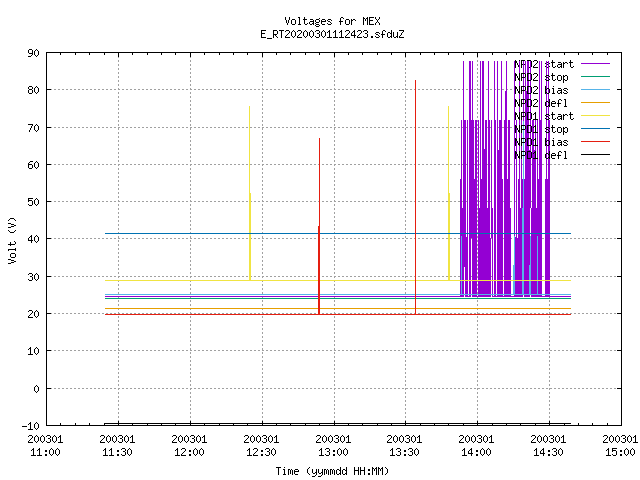The height and width of the screenshot is (480, 640).
Task: Click the x-axis tick label 15:00
Action: click(x=620, y=452)
